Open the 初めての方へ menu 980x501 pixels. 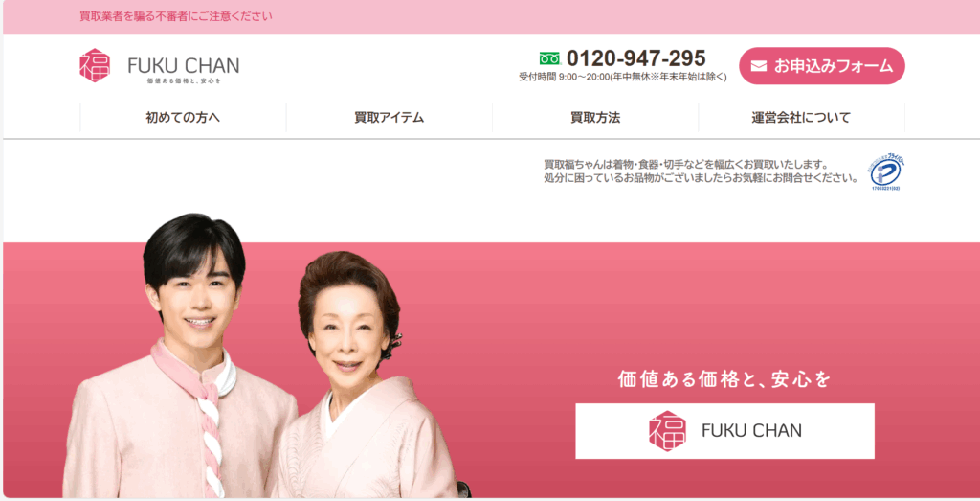[183, 118]
